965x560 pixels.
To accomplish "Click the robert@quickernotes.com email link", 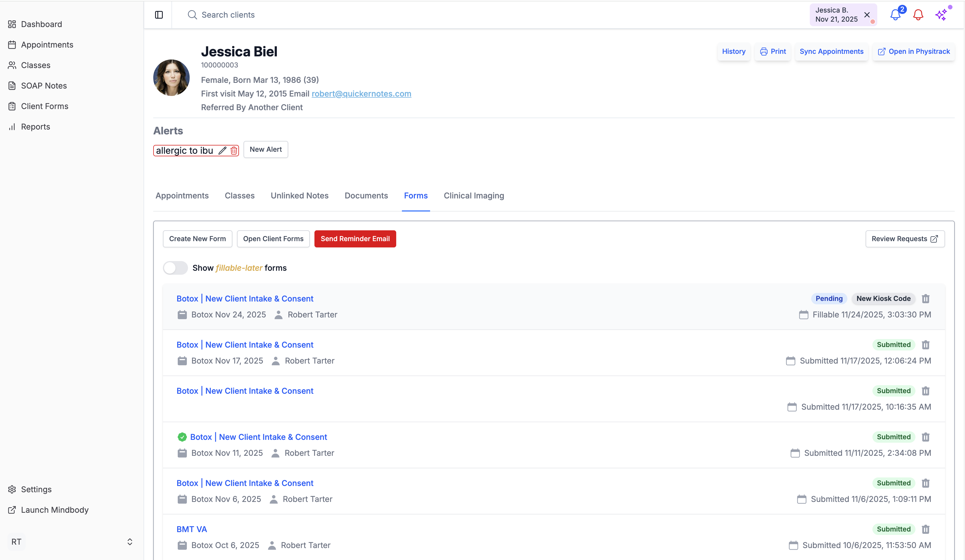I will (361, 94).
